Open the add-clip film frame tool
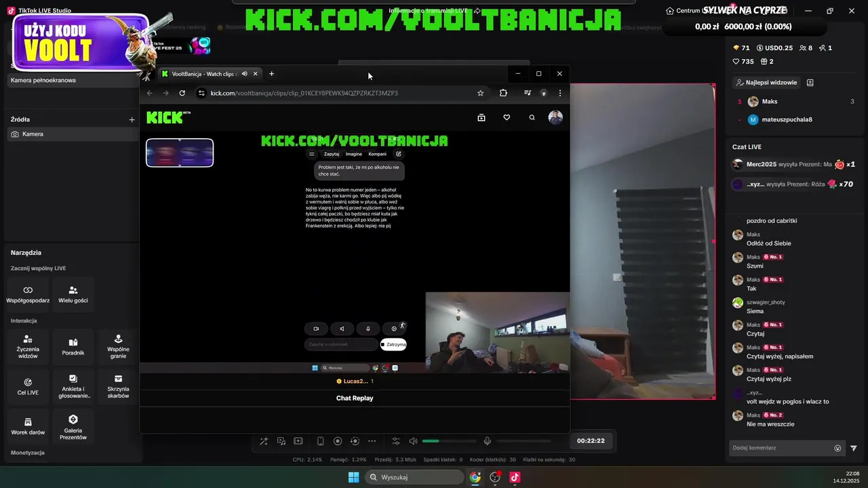This screenshot has width=868, height=488. click(x=298, y=441)
